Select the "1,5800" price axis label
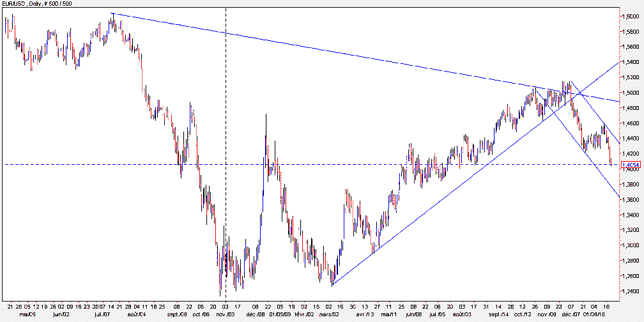 click(631, 32)
